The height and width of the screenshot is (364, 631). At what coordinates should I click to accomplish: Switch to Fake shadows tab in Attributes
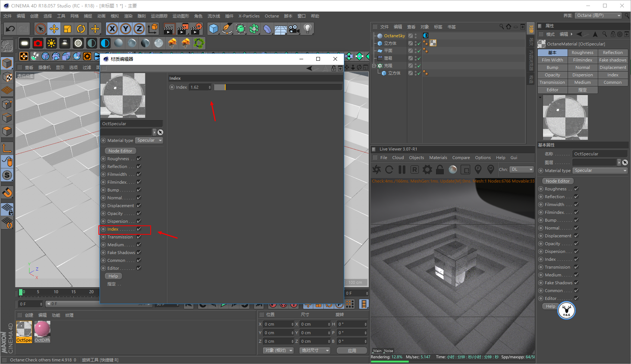[x=613, y=60]
